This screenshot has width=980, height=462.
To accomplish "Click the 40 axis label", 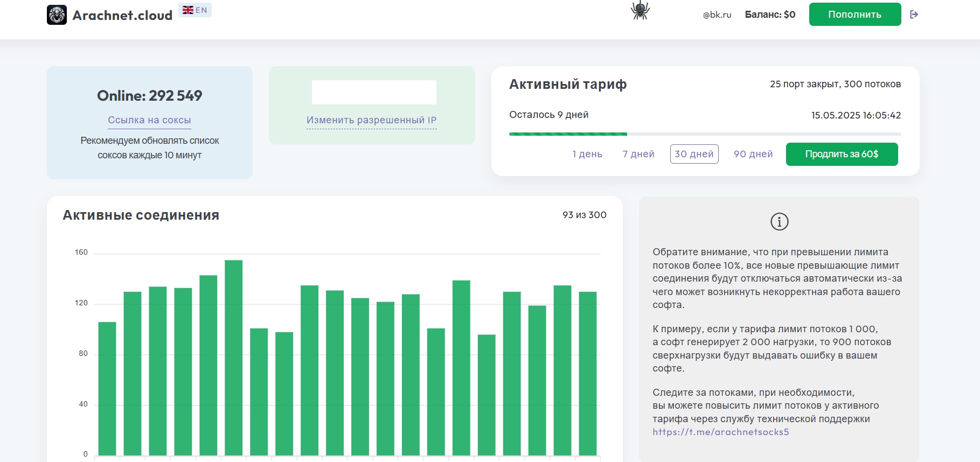I will [83, 404].
